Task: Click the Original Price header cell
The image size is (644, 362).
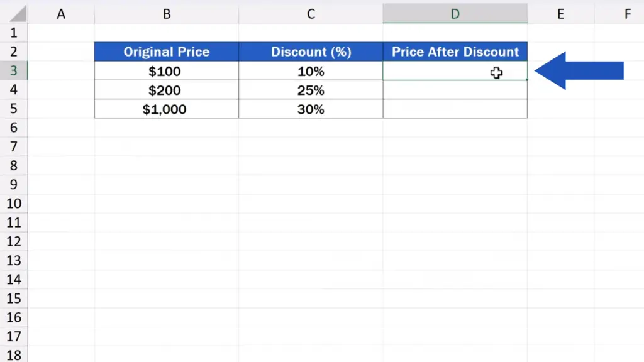Action: (x=167, y=52)
